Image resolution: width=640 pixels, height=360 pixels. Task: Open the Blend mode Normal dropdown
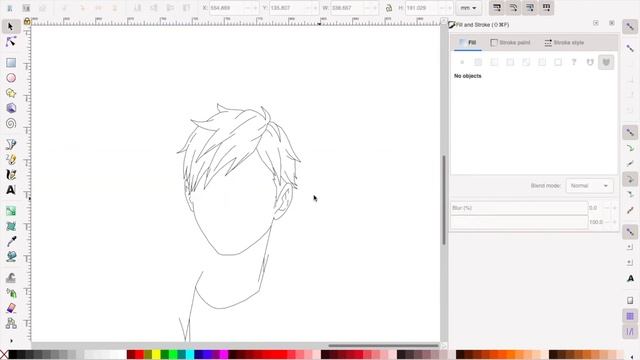[x=589, y=186]
